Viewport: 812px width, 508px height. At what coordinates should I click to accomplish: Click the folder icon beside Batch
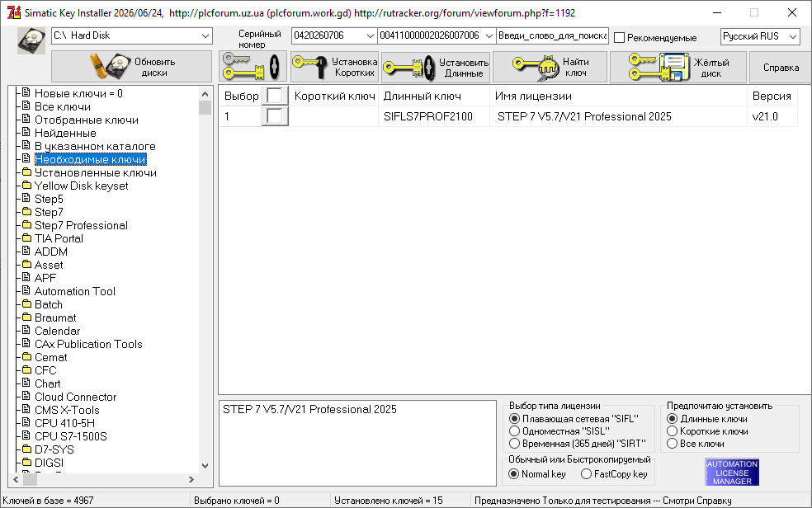26,304
